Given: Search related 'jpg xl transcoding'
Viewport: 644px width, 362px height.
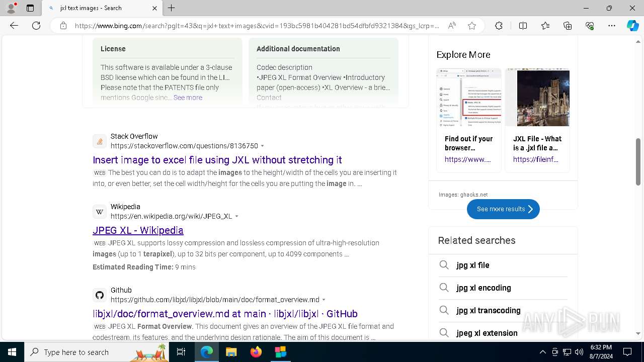Looking at the screenshot, I should coord(489,310).
